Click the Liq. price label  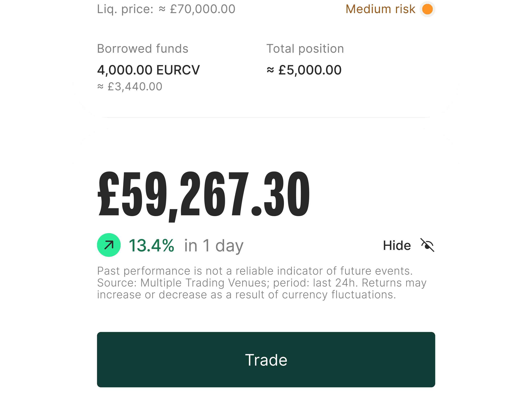125,9
